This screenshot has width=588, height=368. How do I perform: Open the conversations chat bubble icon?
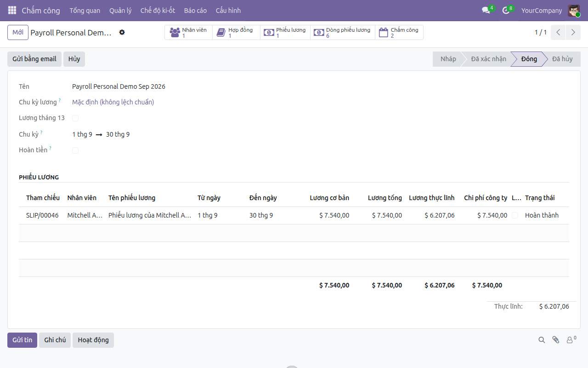tap(486, 10)
